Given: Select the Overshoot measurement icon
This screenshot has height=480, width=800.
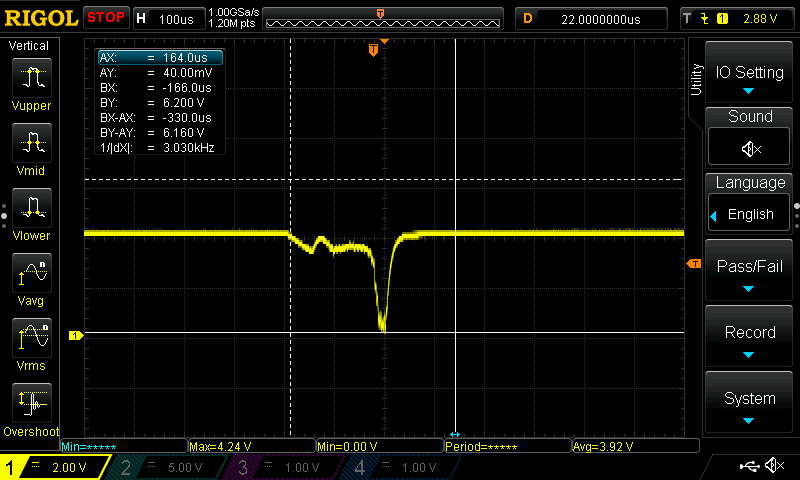Looking at the screenshot, I should [32, 402].
